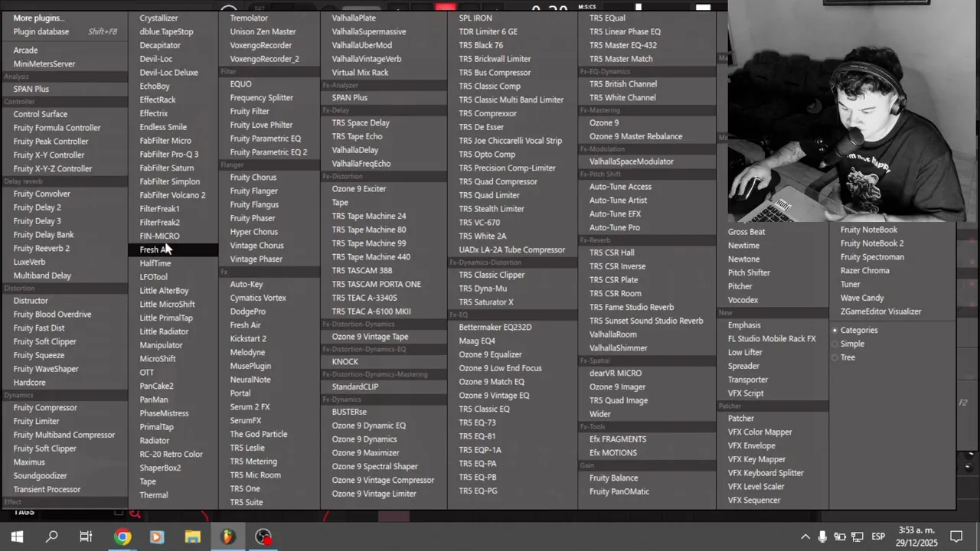This screenshot has width=980, height=551.
Task: Open the Windows notification center
Action: click(956, 536)
